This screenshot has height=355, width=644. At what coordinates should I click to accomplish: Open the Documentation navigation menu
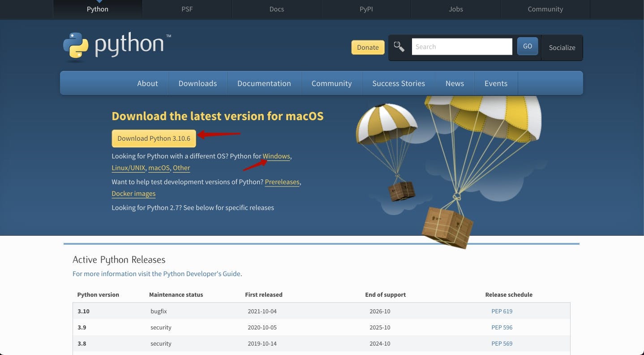pos(264,83)
